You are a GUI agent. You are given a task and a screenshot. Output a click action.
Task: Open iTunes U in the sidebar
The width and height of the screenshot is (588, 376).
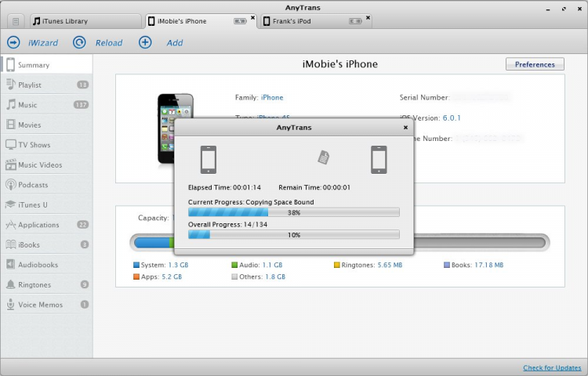tap(46, 205)
